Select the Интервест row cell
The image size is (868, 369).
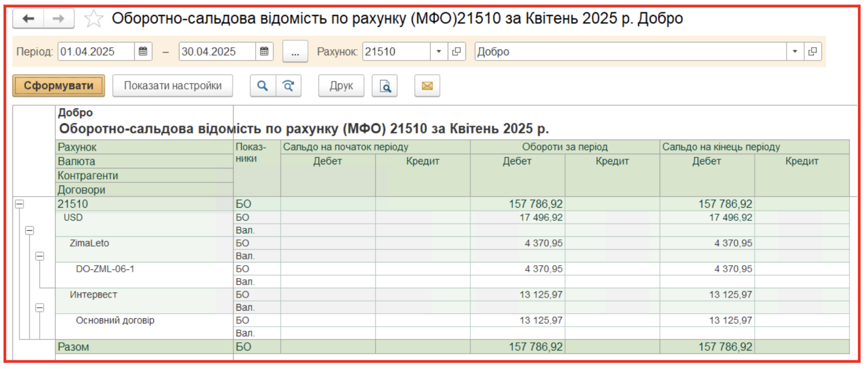[x=144, y=301]
